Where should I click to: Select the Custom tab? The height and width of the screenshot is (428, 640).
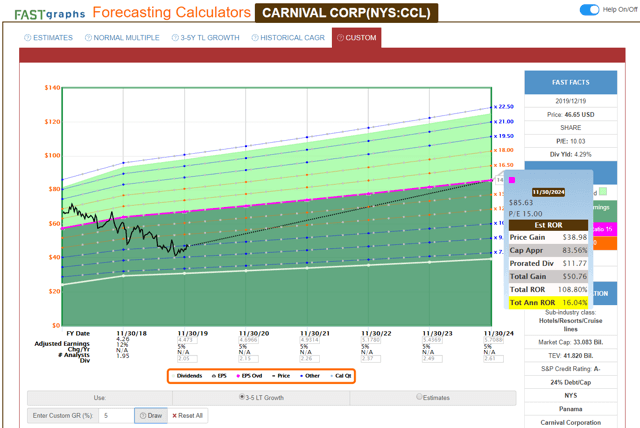[357, 38]
